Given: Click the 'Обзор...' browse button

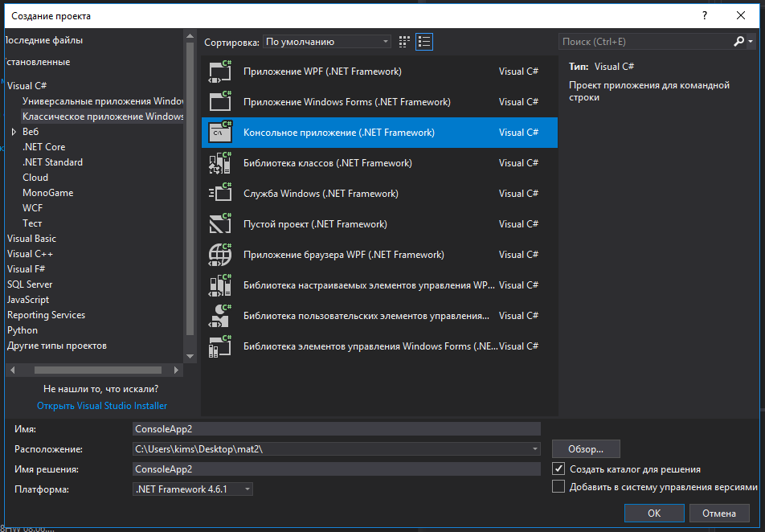Looking at the screenshot, I should [x=586, y=449].
